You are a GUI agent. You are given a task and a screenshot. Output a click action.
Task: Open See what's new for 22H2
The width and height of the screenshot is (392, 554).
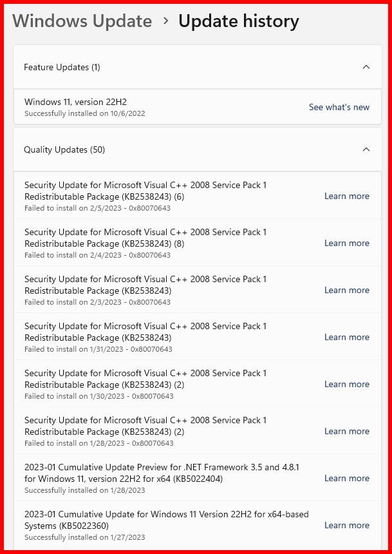(x=339, y=107)
